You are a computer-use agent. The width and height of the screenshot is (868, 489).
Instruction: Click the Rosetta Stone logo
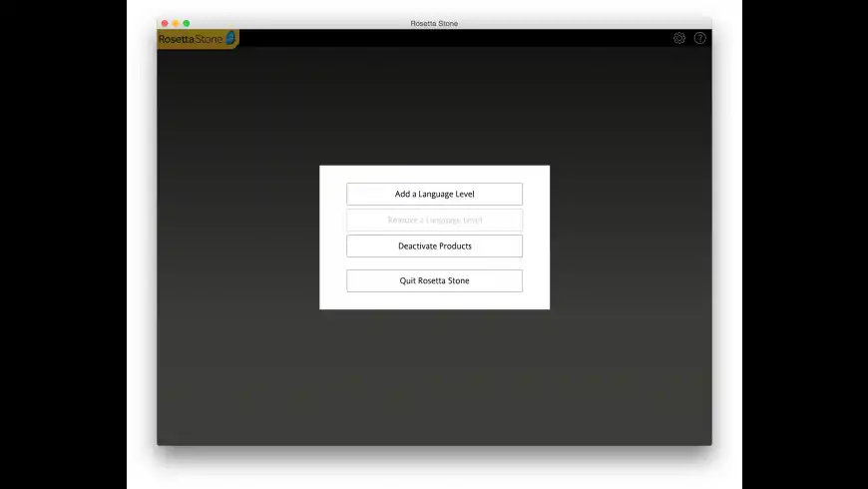click(x=198, y=39)
